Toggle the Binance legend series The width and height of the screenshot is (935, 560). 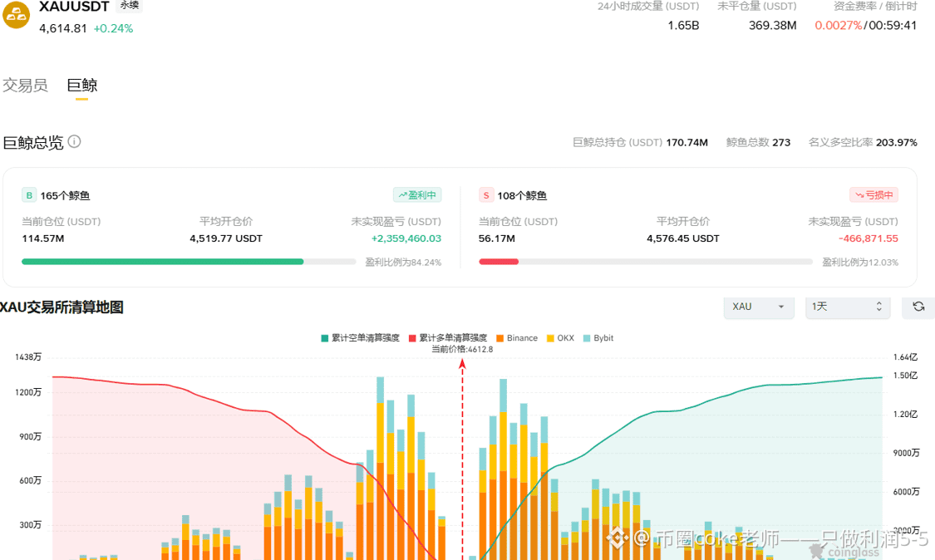[517, 338]
